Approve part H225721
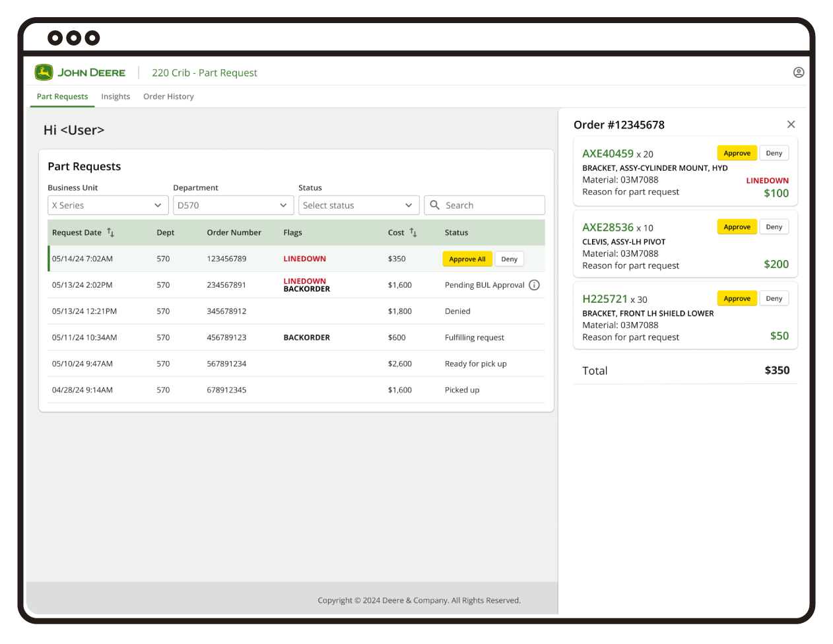 click(737, 298)
